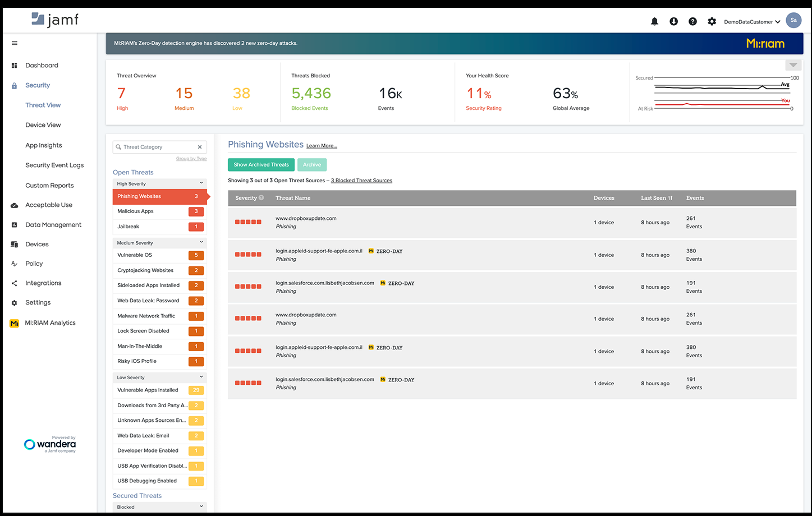Image resolution: width=812 pixels, height=516 pixels.
Task: Click the Integrations share icon
Action: click(15, 283)
